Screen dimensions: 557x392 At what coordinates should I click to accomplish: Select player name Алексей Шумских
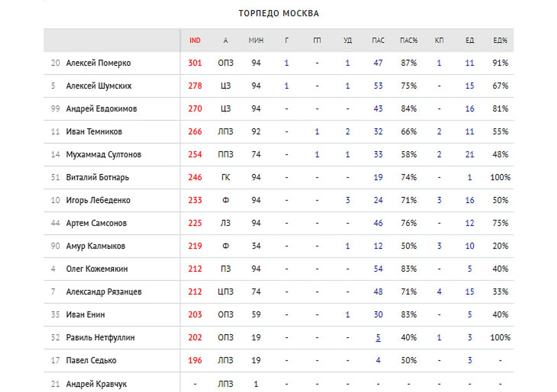[99, 86]
